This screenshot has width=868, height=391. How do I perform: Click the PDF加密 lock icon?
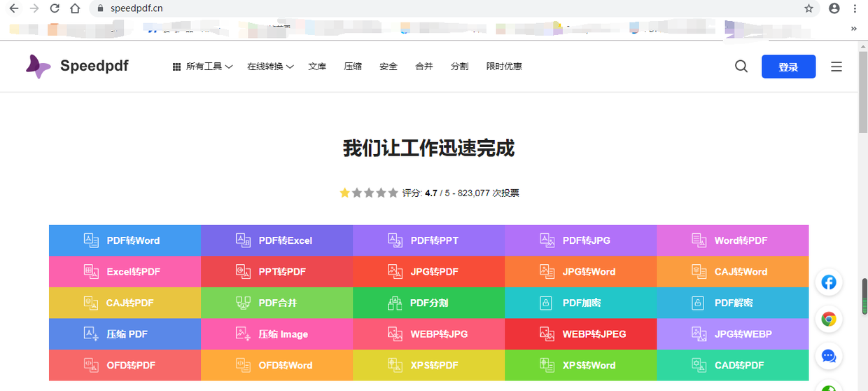click(x=546, y=303)
